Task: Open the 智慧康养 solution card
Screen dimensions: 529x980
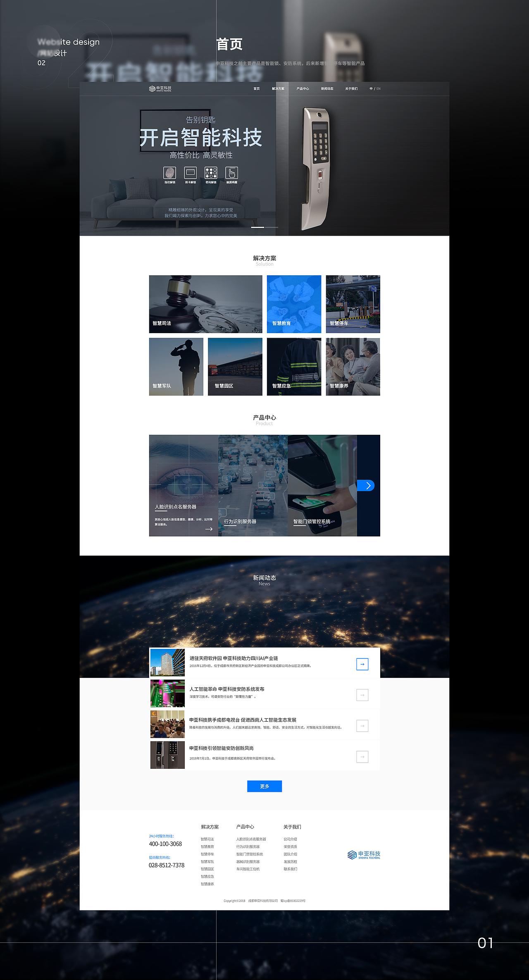Action: (353, 367)
